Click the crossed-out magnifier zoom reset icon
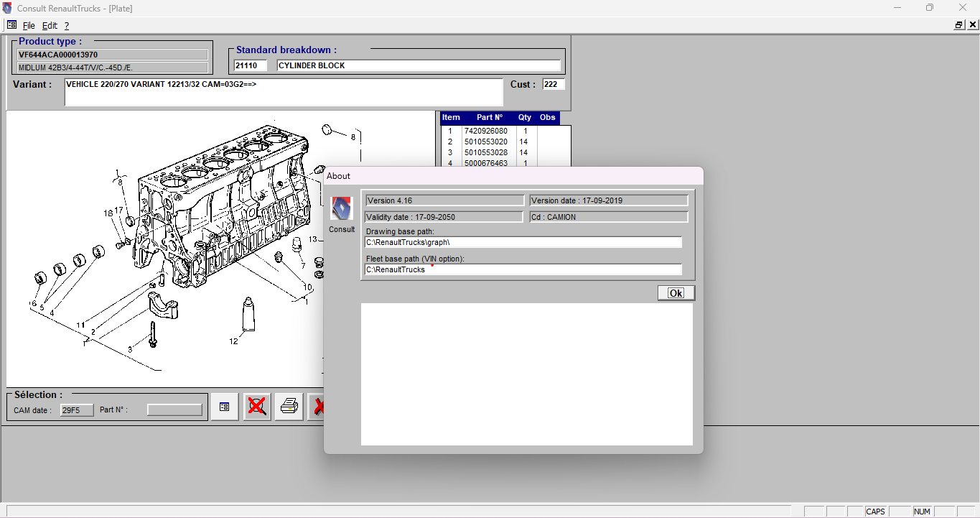The image size is (980, 518). click(257, 407)
